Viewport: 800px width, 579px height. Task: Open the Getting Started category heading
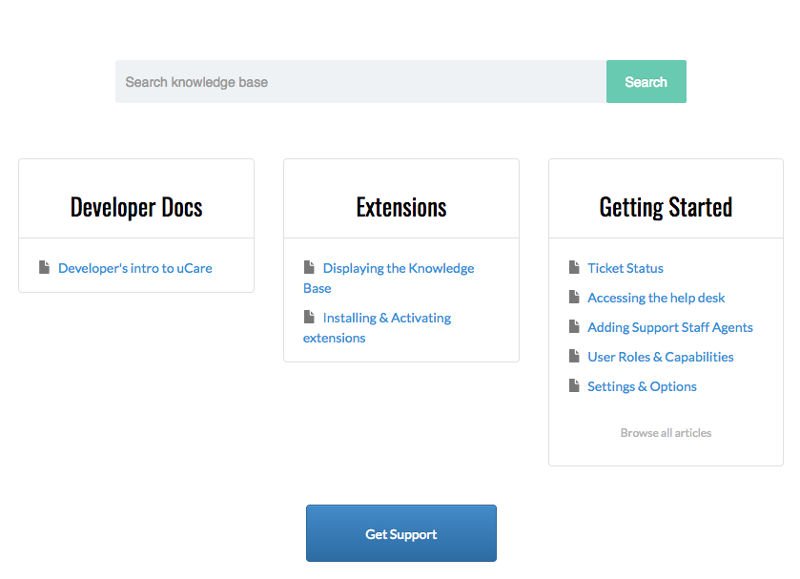click(x=665, y=207)
